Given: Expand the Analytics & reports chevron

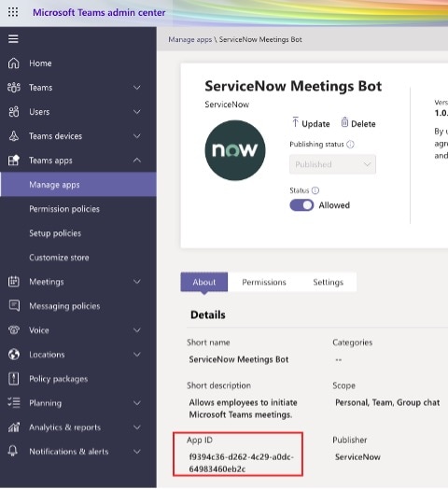Looking at the screenshot, I should (x=136, y=427).
